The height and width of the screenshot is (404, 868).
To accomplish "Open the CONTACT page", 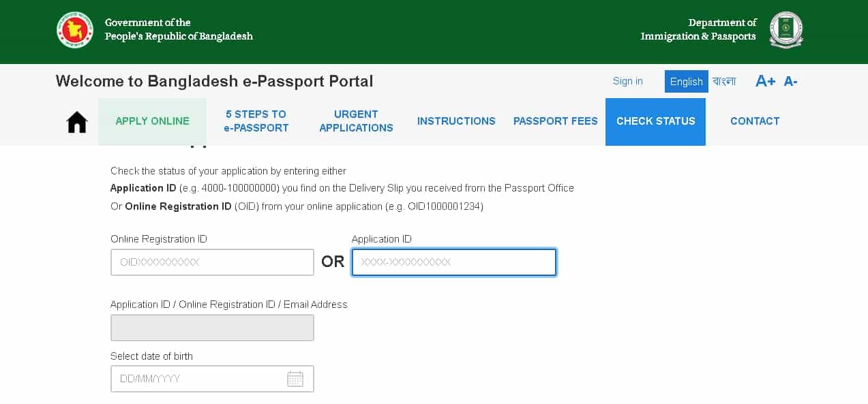I will click(755, 121).
